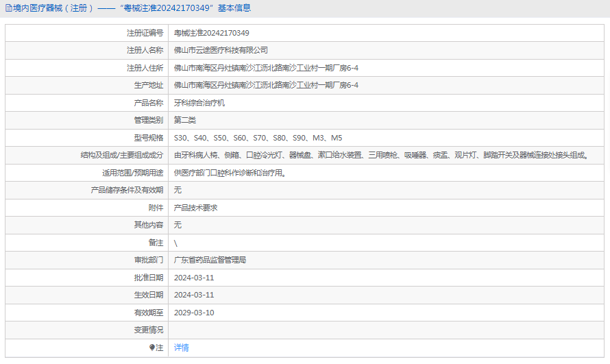Click the 生产地址 address text

coord(266,85)
